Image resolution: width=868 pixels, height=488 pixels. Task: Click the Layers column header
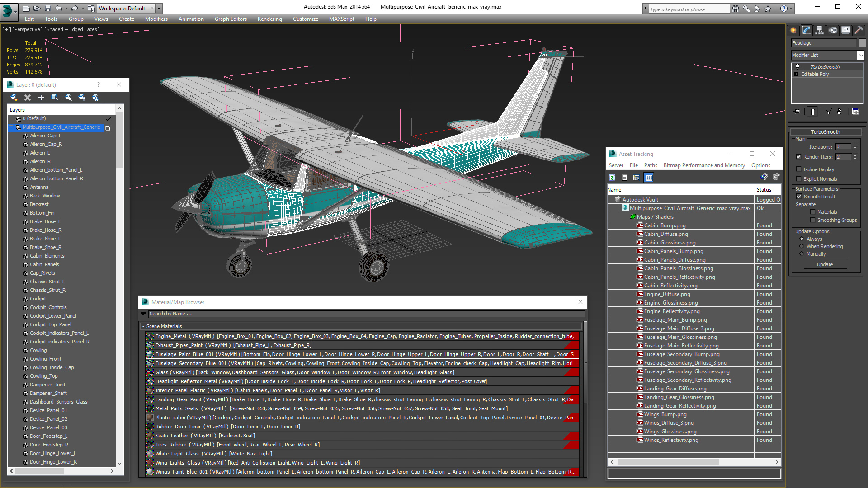[56, 110]
